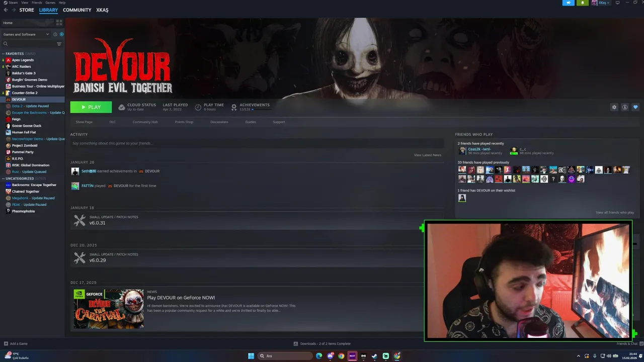Open the Guides link

[251, 122]
